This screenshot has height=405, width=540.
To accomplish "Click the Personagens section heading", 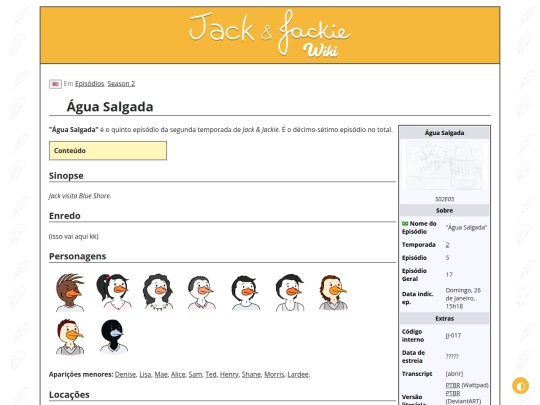I will (77, 256).
